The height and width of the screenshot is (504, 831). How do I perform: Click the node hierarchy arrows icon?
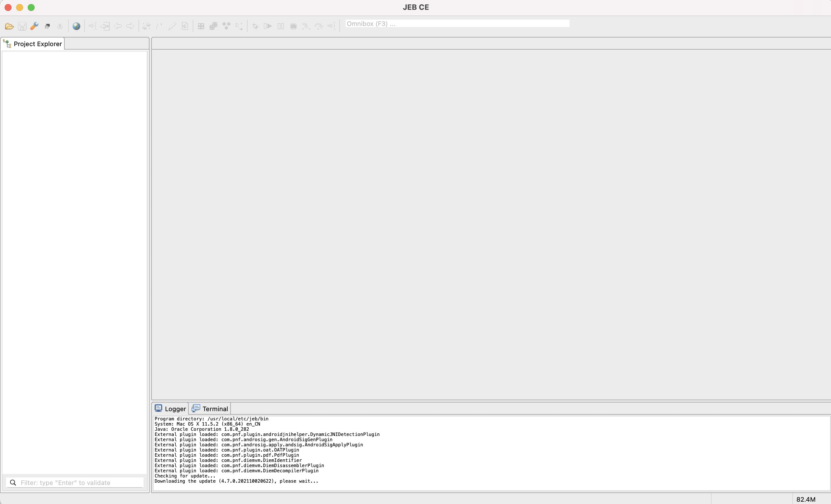click(x=239, y=26)
